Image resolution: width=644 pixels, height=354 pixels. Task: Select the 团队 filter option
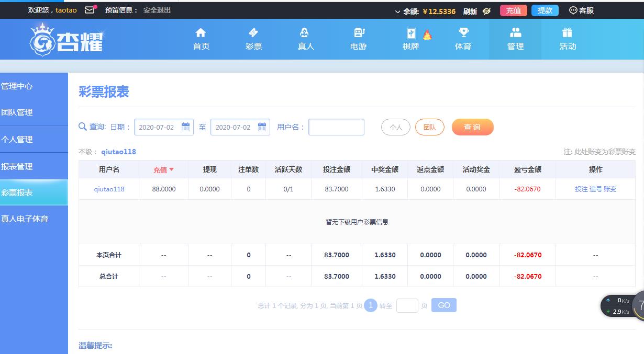(x=429, y=127)
